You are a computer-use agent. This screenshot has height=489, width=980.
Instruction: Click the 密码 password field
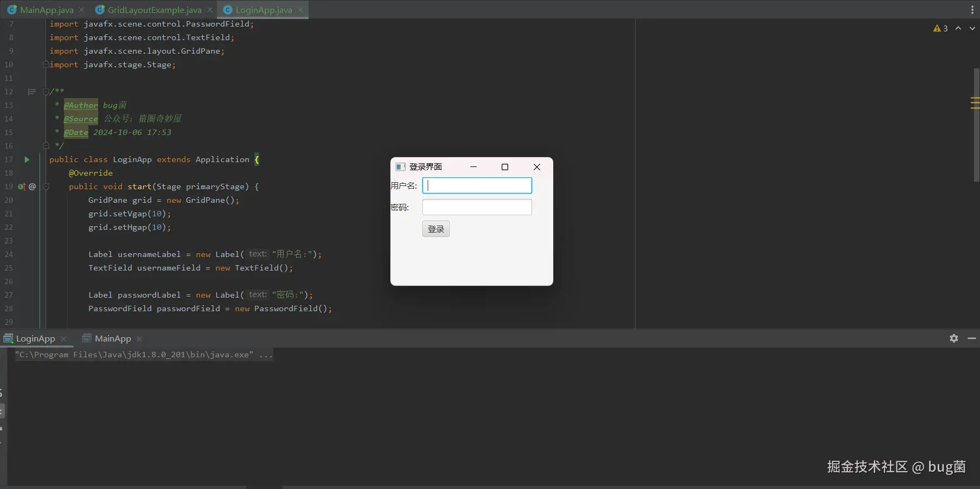[477, 207]
